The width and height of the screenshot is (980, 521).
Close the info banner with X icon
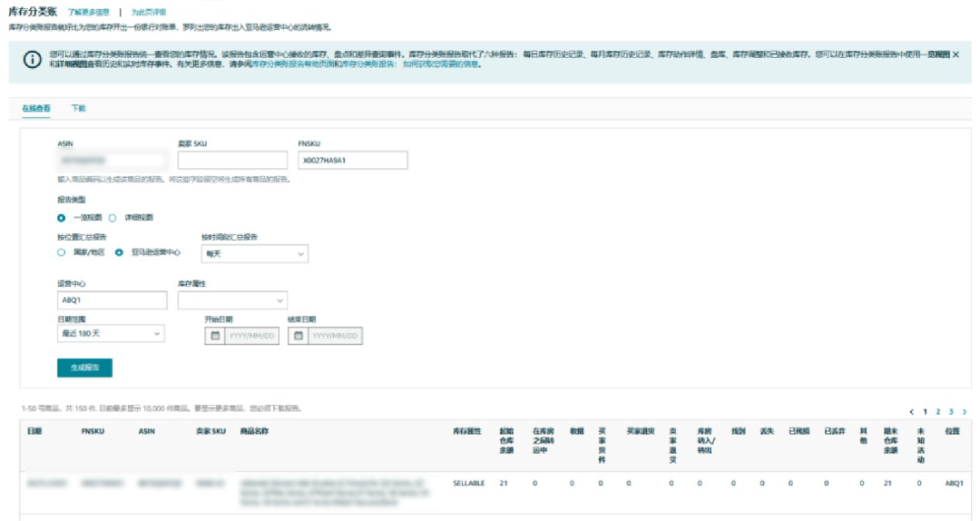click(x=955, y=55)
